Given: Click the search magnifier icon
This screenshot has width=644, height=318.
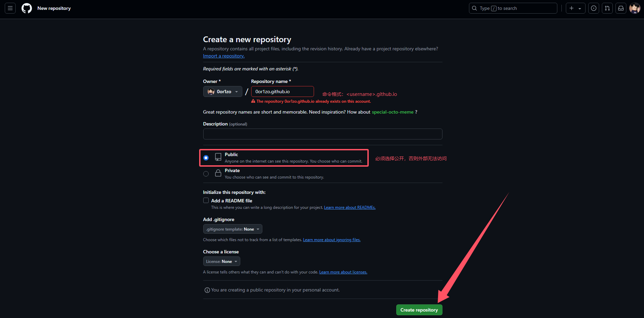Looking at the screenshot, I should click(474, 8).
